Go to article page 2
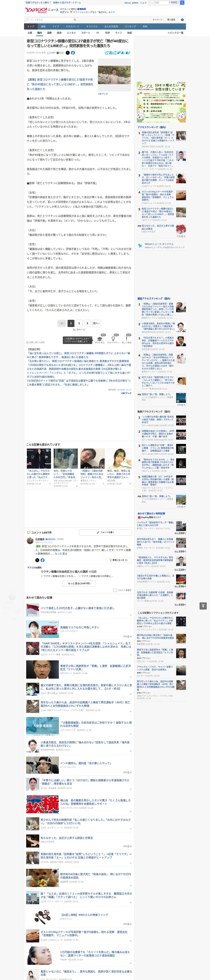Viewport: 210px width, 980px height. click(79, 323)
